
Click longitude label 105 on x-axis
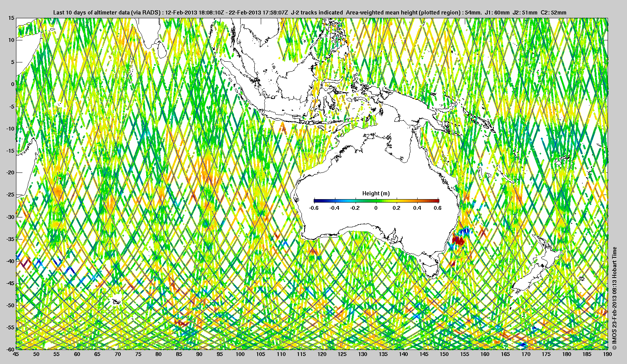pos(261,354)
